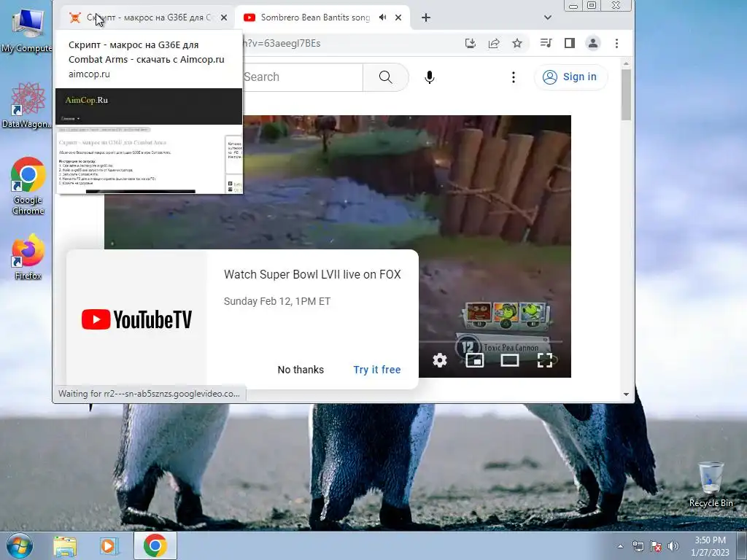Click Try it free
Viewport: 747px width, 560px height.
(377, 370)
